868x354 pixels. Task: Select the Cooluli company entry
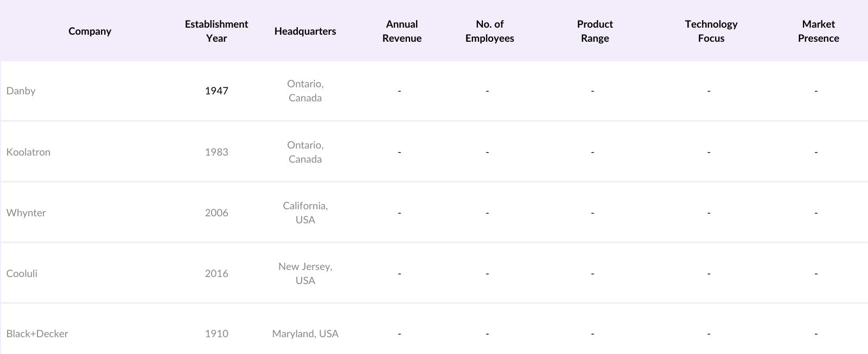pyautogui.click(x=22, y=274)
